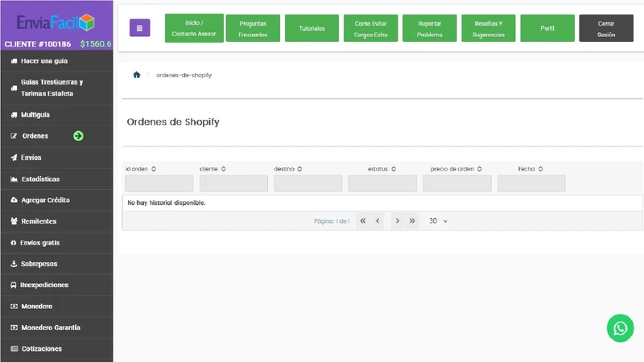Screen dimensions: 644x362
Task: Open the Tutoriales button
Action: [312, 28]
